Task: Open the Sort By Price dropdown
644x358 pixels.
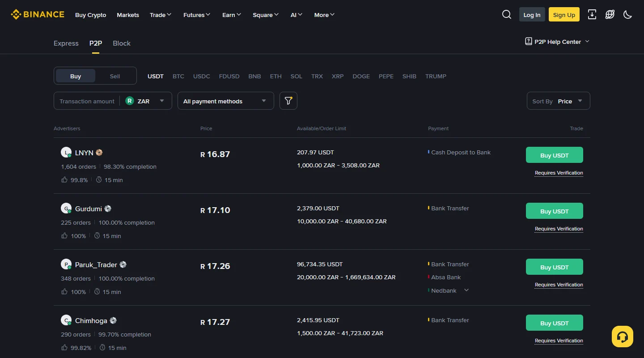Action: 559,101
